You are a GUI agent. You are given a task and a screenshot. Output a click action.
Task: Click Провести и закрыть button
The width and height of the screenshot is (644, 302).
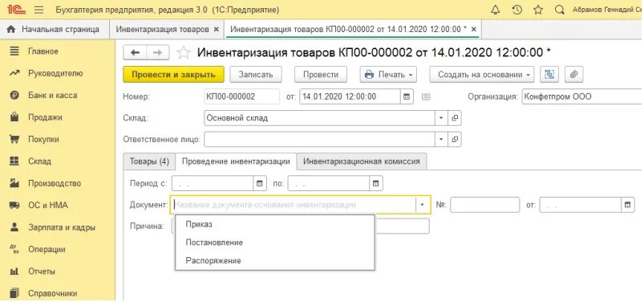(173, 75)
